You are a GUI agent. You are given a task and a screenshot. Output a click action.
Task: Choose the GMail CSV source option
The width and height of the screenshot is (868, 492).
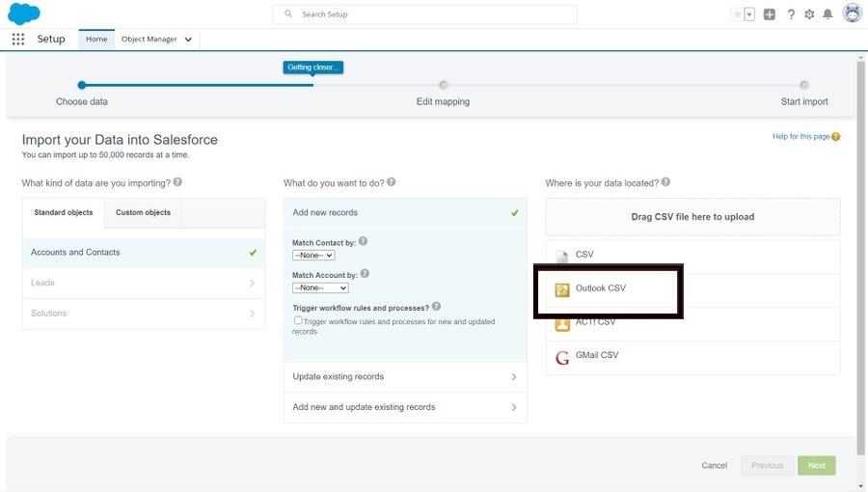pyautogui.click(x=692, y=358)
